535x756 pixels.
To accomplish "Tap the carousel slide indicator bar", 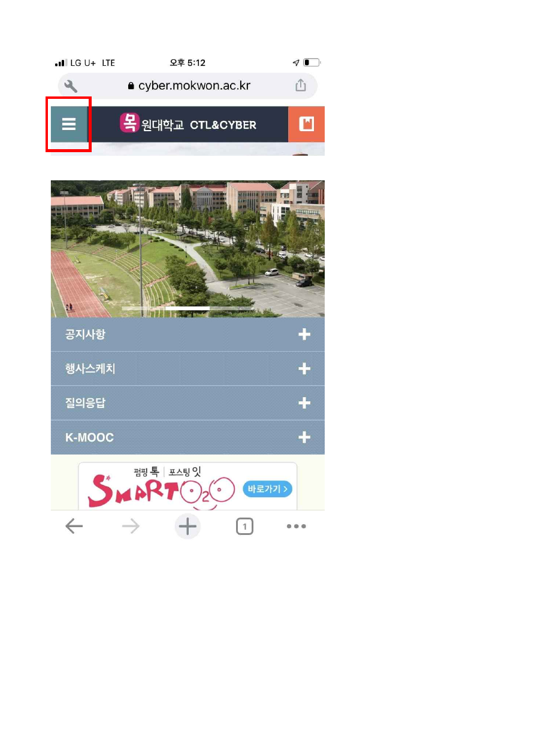I will [188, 308].
